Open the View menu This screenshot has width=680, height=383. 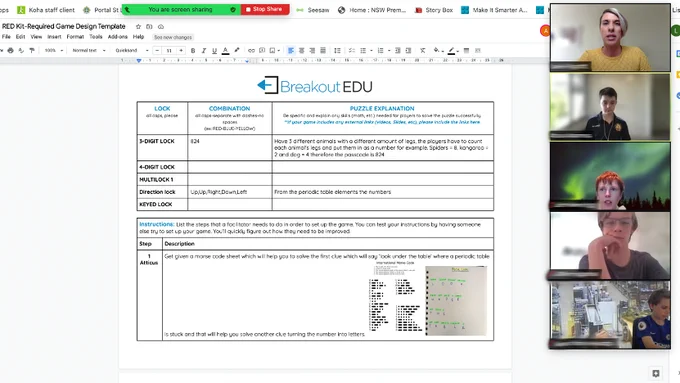coord(36,37)
